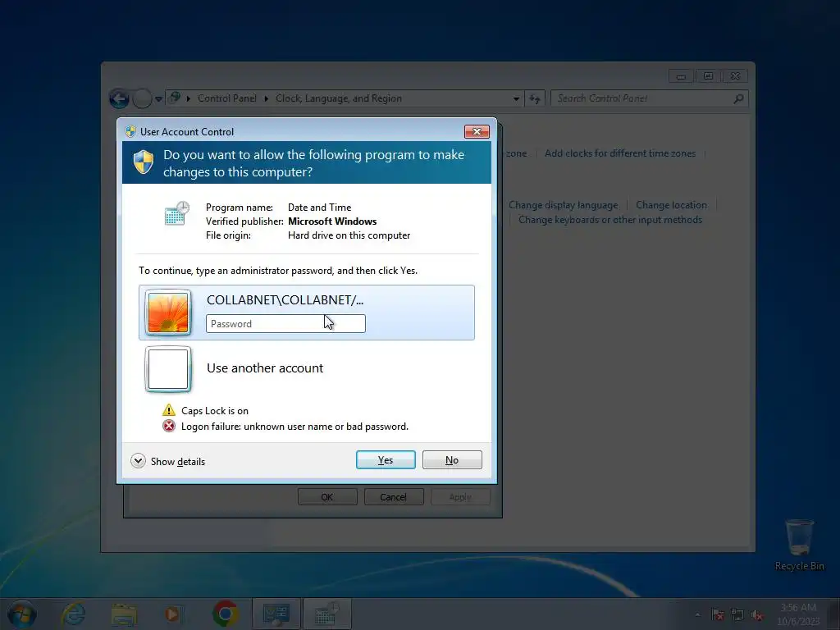This screenshot has height=630, width=840.
Task: Click Cancel in Date and Time dialog
Action: (x=394, y=496)
